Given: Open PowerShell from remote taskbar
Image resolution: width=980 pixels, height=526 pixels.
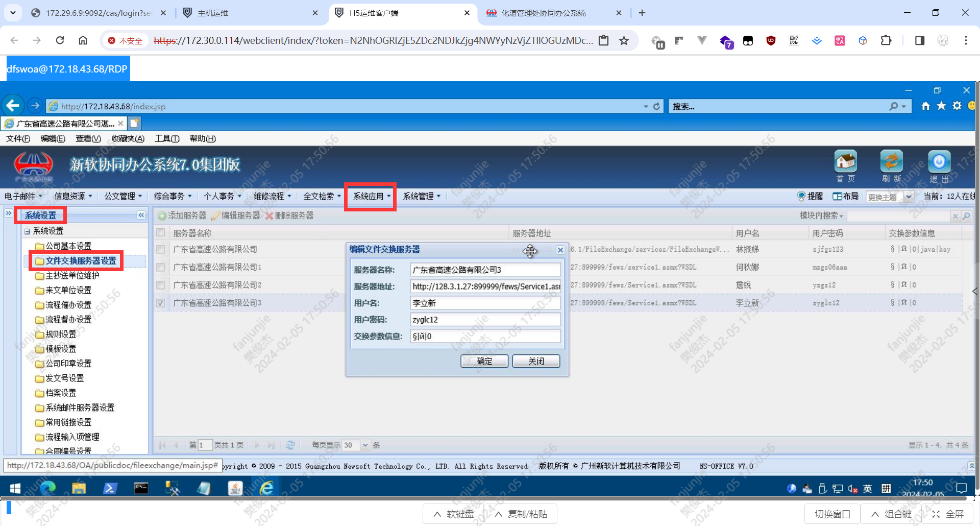Looking at the screenshot, I should (x=110, y=488).
